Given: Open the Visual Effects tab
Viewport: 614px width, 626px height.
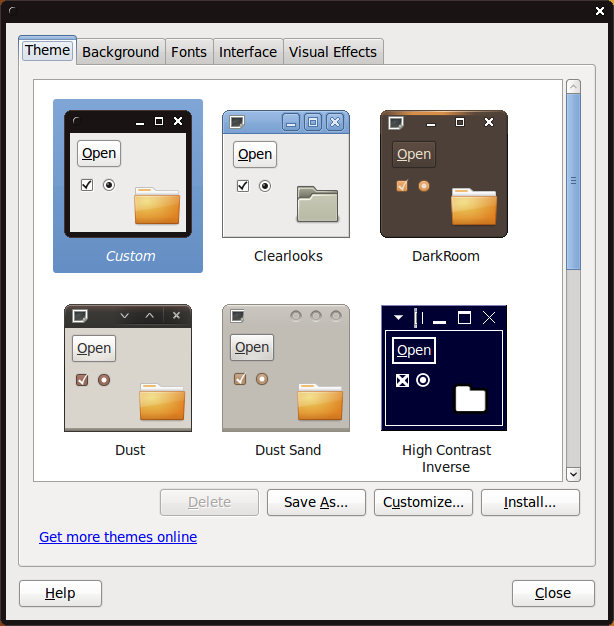Looking at the screenshot, I should point(333,52).
